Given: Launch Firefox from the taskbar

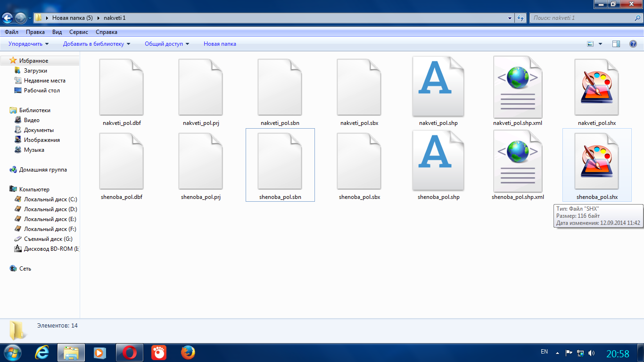Looking at the screenshot, I should pos(188,352).
